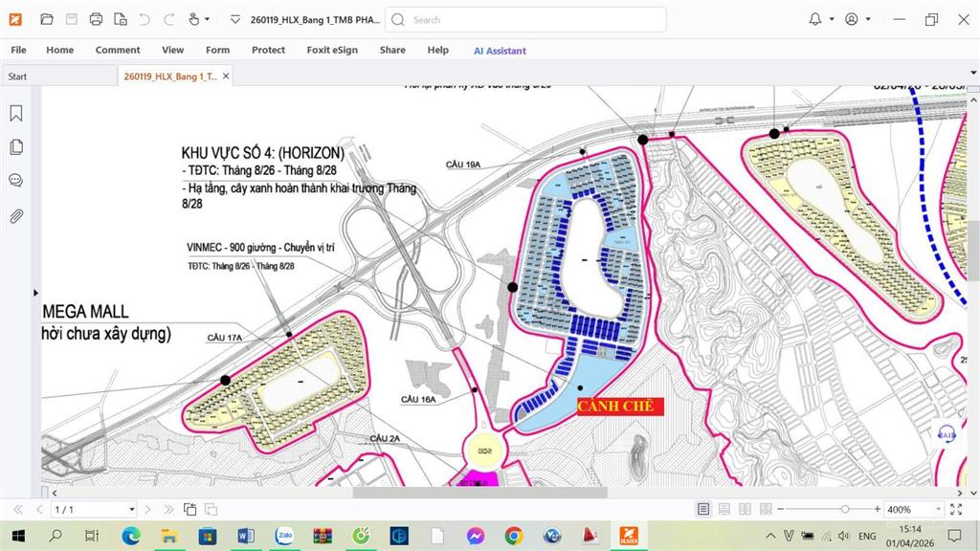The width and height of the screenshot is (980, 551).
Task: Open the Attachments paperclip panel
Action: (16, 216)
